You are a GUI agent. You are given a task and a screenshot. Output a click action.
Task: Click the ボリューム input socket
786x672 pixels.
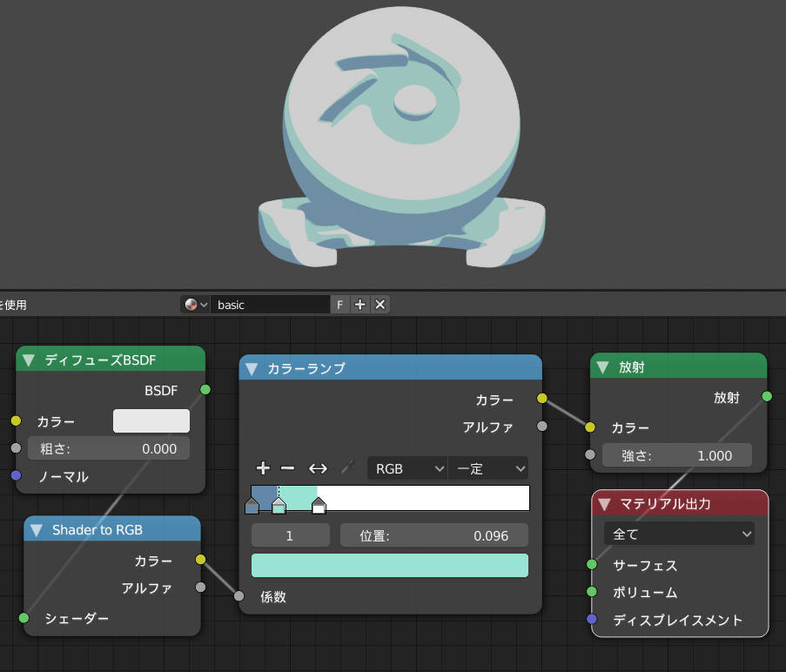point(592,592)
